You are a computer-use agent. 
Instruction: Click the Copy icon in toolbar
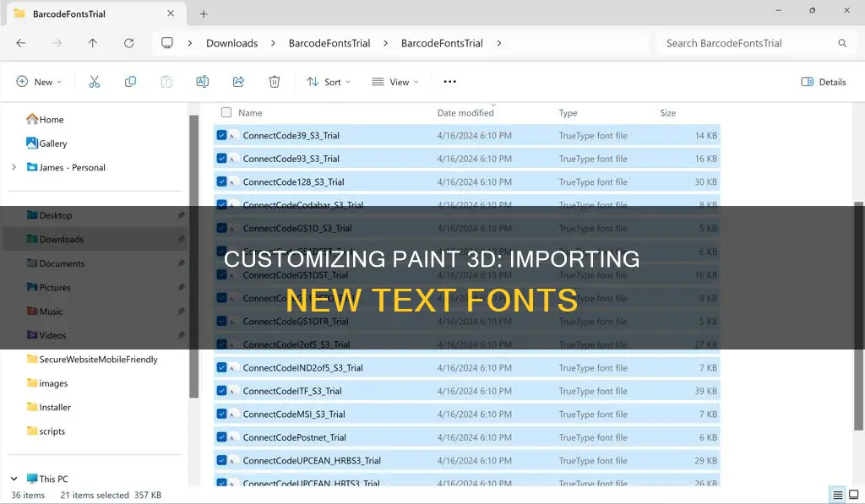[130, 82]
